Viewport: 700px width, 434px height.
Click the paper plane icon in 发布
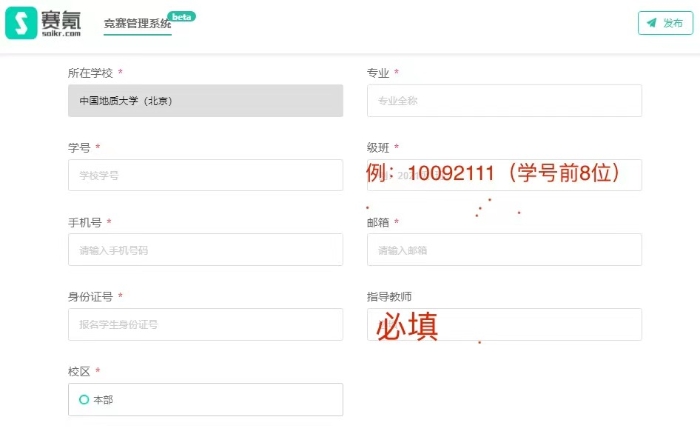pyautogui.click(x=651, y=23)
